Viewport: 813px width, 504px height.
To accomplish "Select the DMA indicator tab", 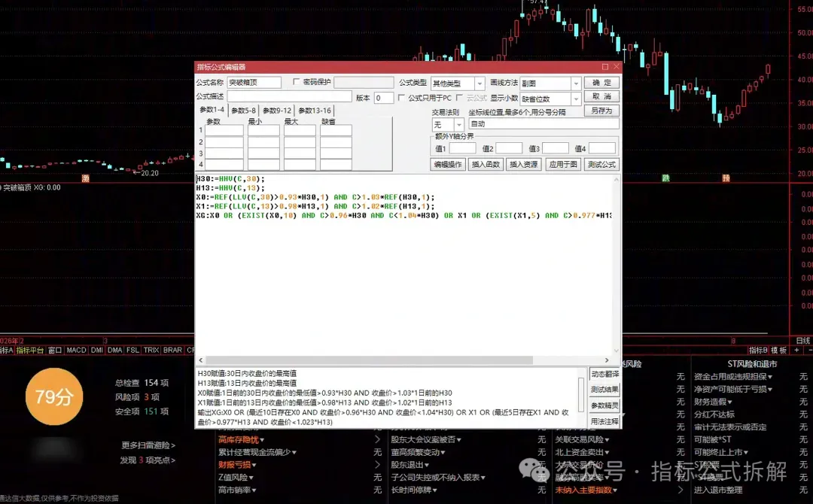I will click(x=114, y=350).
